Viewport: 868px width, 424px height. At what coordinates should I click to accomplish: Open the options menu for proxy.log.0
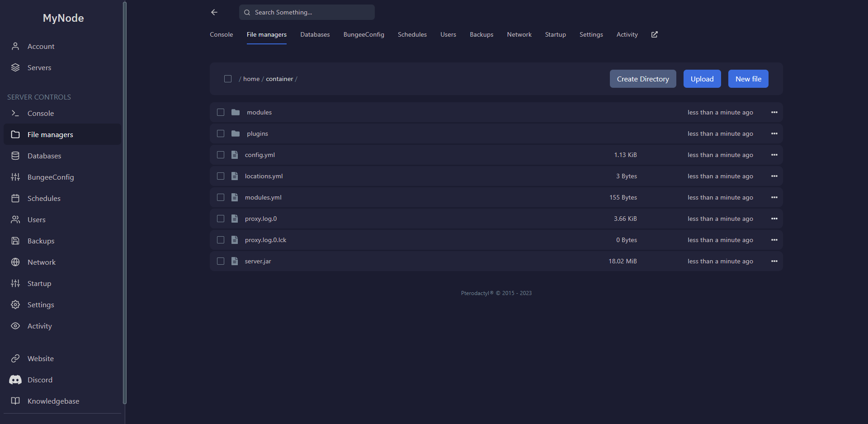point(774,219)
